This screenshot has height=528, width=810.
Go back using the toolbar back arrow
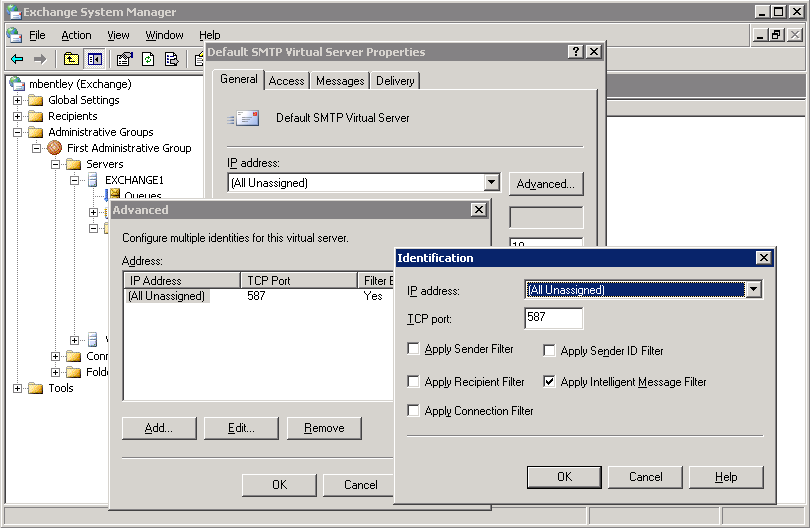coord(17,59)
